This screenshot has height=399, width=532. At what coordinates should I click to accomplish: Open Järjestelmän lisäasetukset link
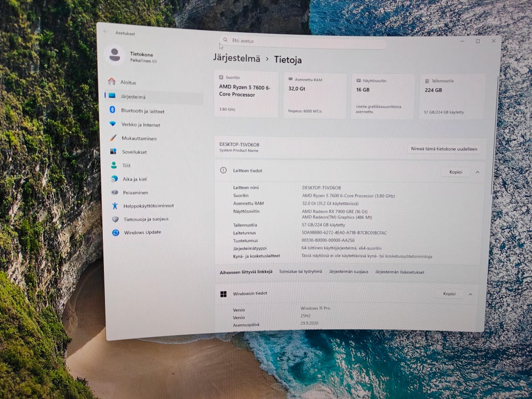[x=400, y=272]
